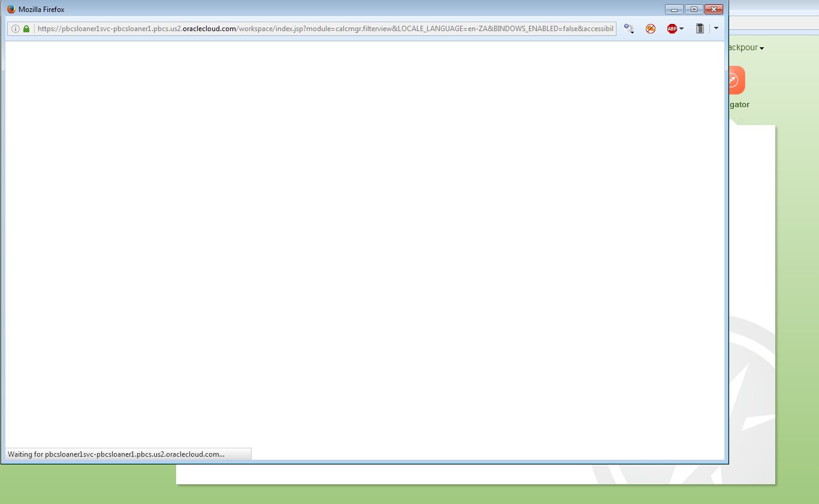The height and width of the screenshot is (504, 819).
Task: Maximize the Mozilla Firefox popup window
Action: [694, 10]
